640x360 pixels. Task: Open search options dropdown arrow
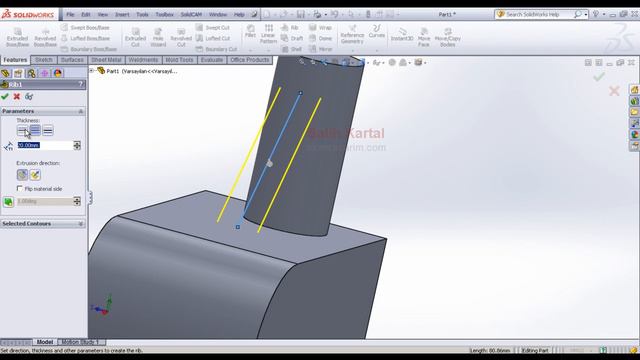[x=586, y=15]
